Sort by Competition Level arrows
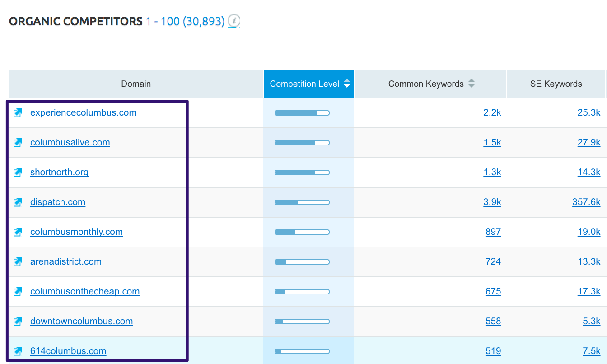This screenshot has width=607, height=364. point(347,84)
